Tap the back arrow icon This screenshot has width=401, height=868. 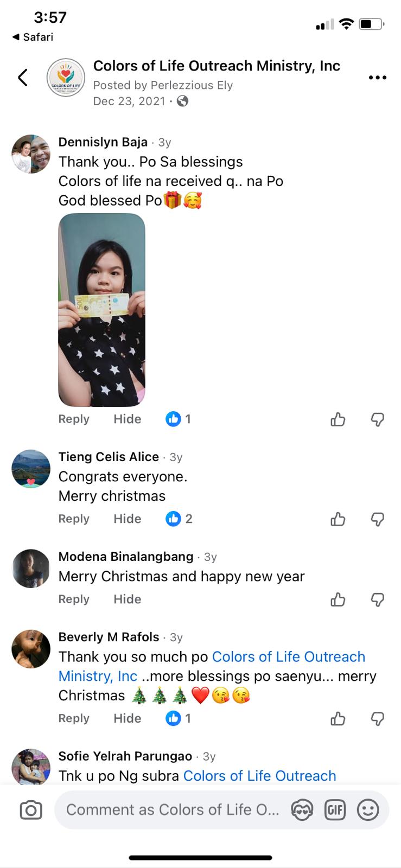[23, 78]
